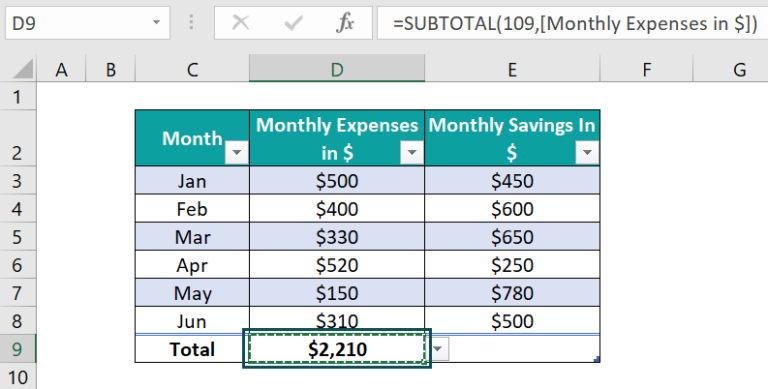This screenshot has width=768, height=389.
Task: Click the Monthly Savings In $ header cell
Action: click(x=512, y=138)
